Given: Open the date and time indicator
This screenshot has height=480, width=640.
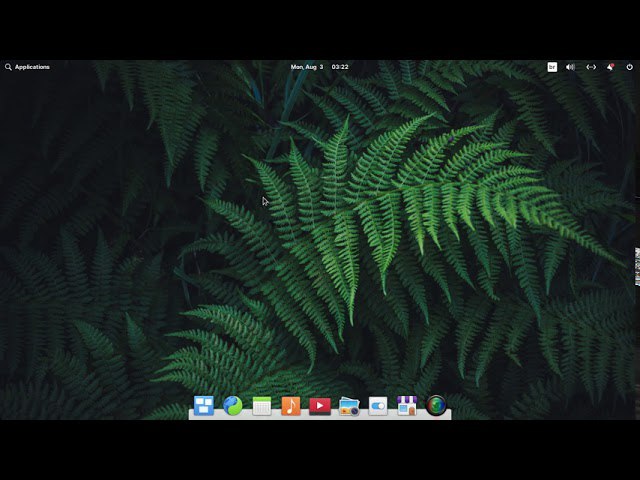Looking at the screenshot, I should pos(319,67).
